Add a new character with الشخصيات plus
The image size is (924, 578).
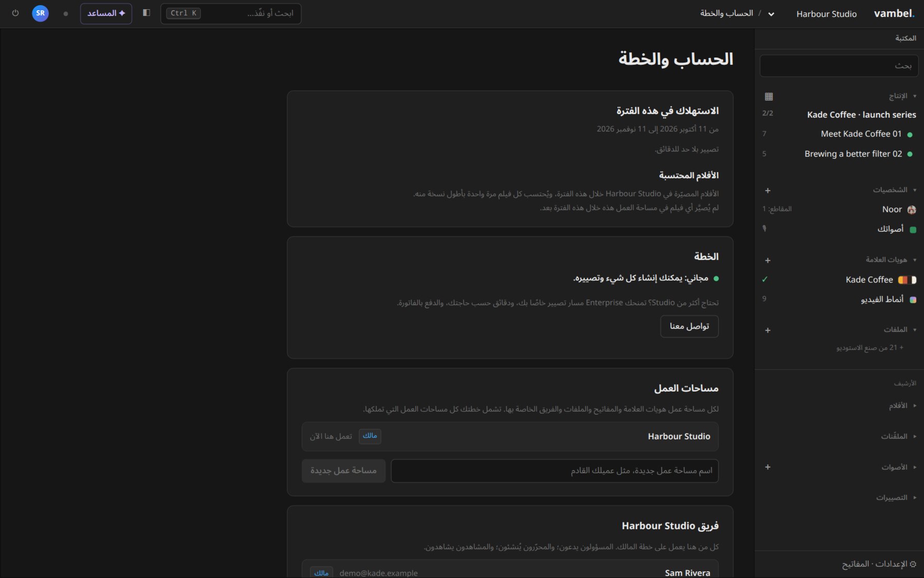768,190
